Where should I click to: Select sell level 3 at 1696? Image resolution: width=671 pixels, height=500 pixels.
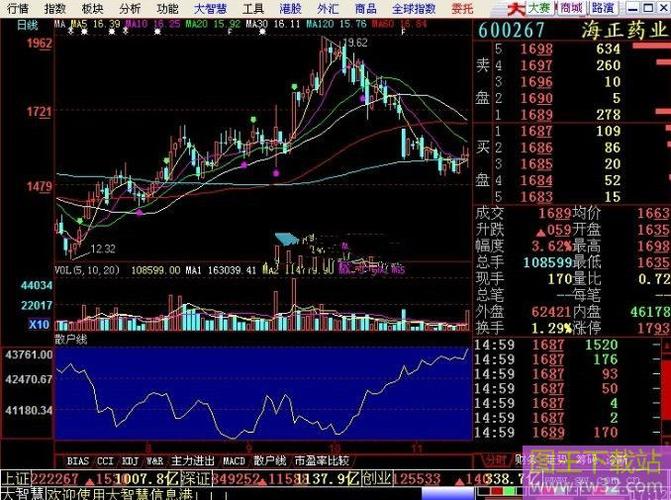pos(571,82)
